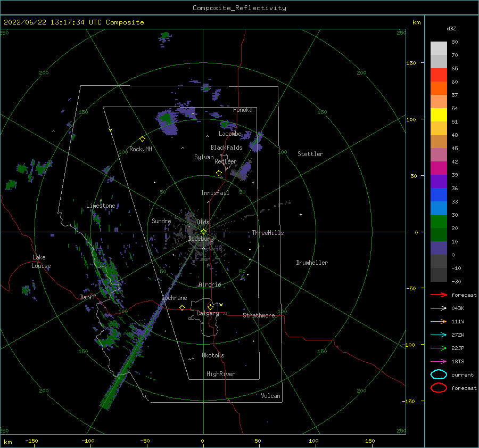Click the red forecast ellipse in the legend

439,388
